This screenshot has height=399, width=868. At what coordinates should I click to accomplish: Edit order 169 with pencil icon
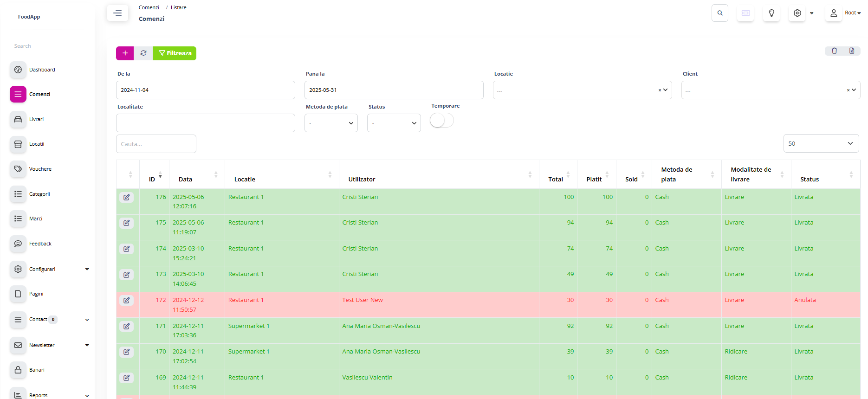click(126, 378)
